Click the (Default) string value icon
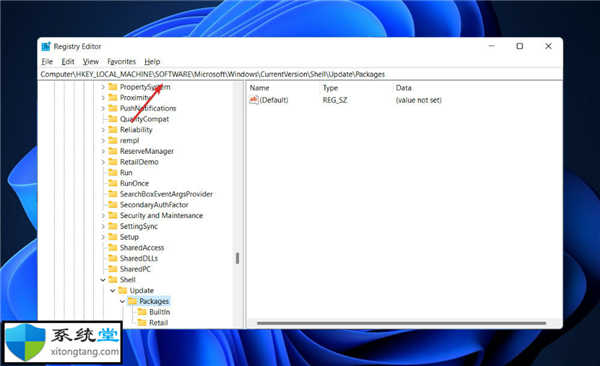 pyautogui.click(x=254, y=100)
